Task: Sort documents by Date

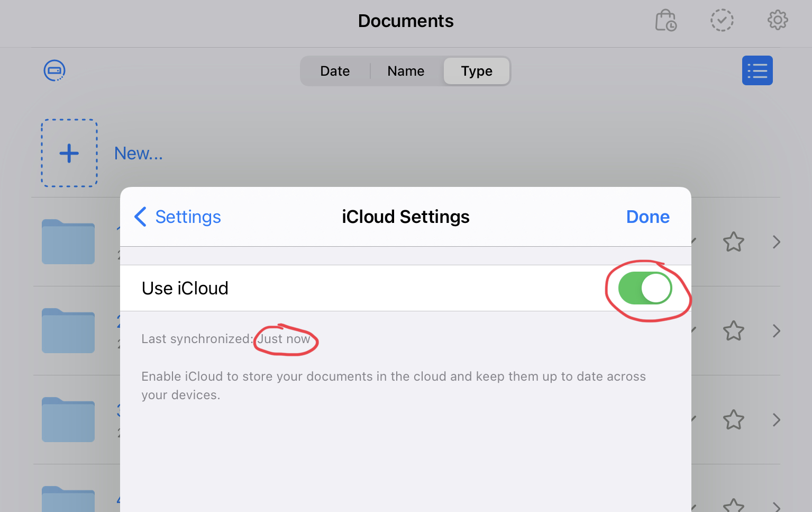Action: (x=335, y=71)
